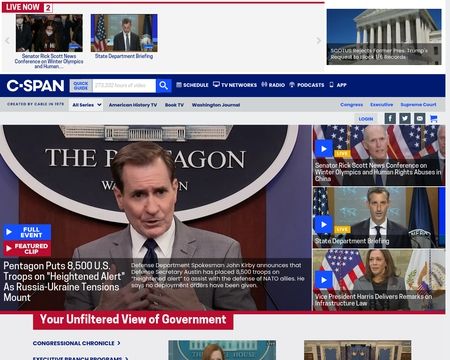
Task: Open the Pentagon Puts 8,500 Troops headline
Action: click(64, 282)
